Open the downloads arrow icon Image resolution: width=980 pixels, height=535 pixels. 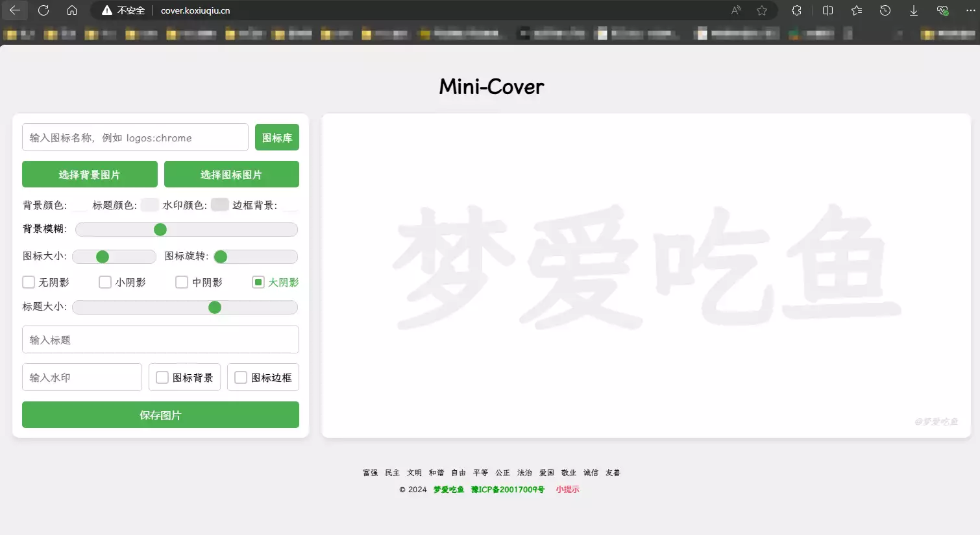pyautogui.click(x=913, y=10)
